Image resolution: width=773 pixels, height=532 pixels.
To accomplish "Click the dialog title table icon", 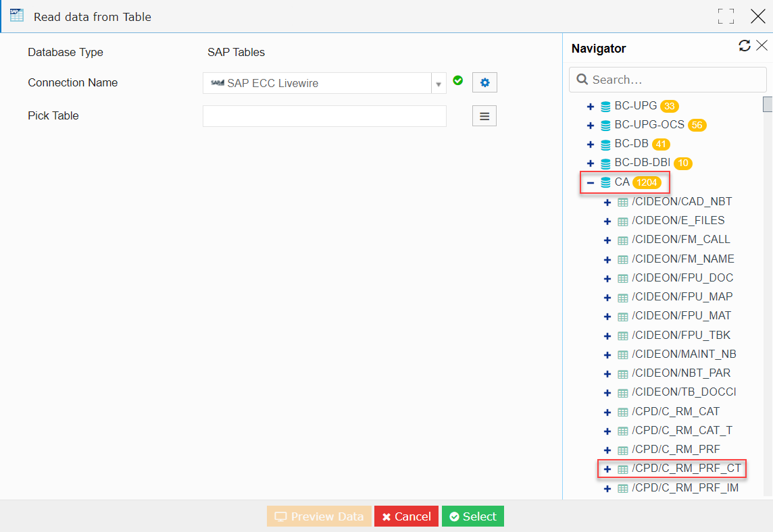I will [x=17, y=16].
